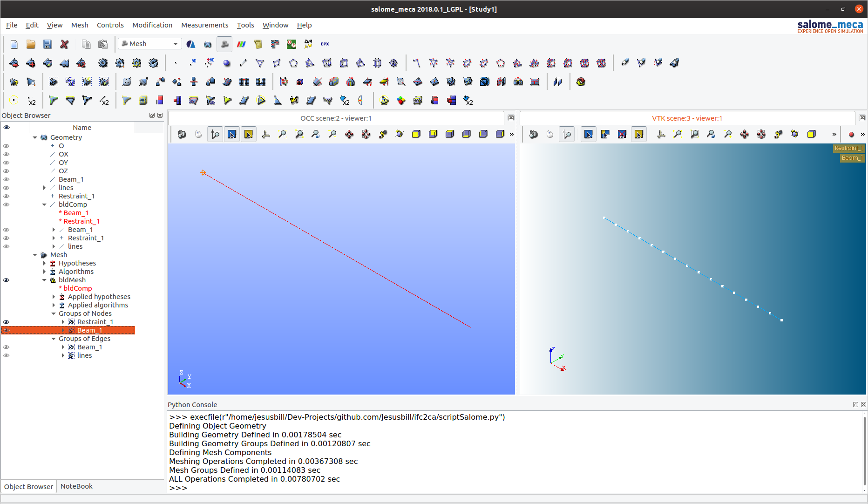Toggle visibility of bldMesh in Object Browser

tap(7, 280)
